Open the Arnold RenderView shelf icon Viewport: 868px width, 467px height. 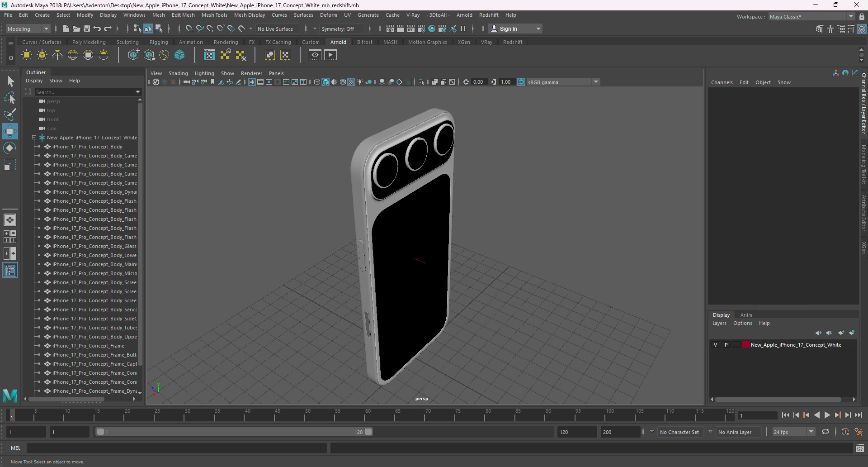[315, 55]
